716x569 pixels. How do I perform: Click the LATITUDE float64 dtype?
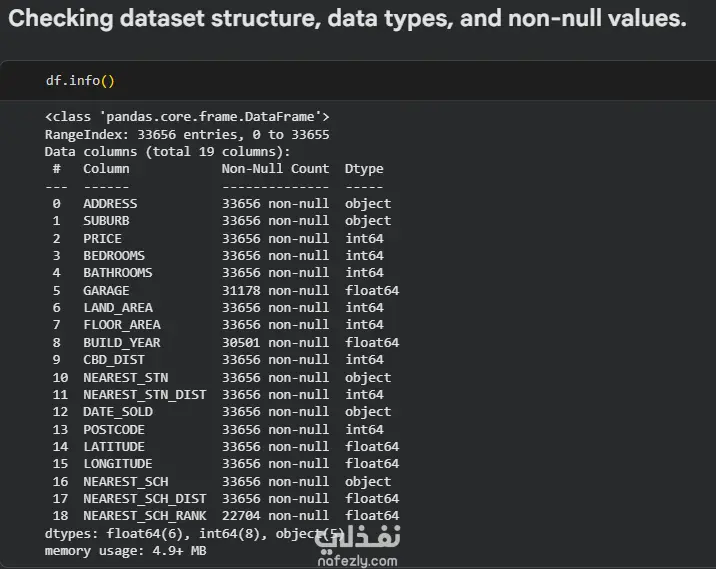(372, 447)
